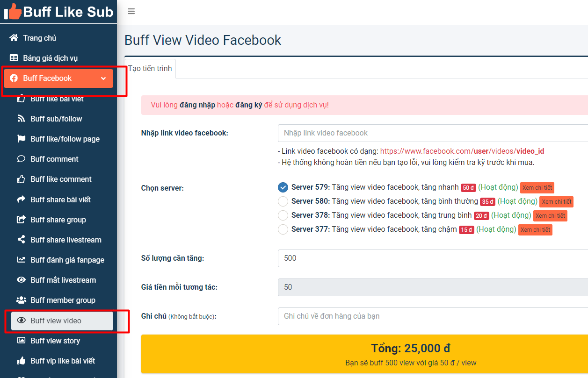Click the speech bubble icon beside Buff comment
Screen dimensions: 588x378
[x=21, y=159]
